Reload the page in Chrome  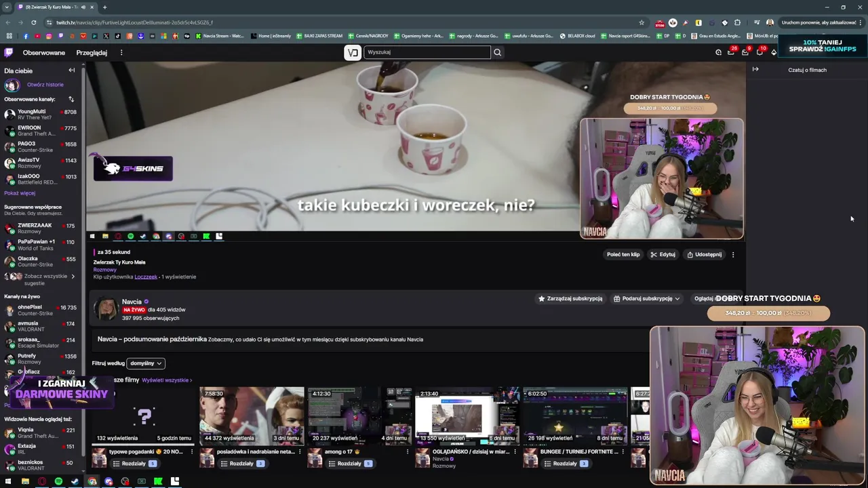[x=35, y=22]
